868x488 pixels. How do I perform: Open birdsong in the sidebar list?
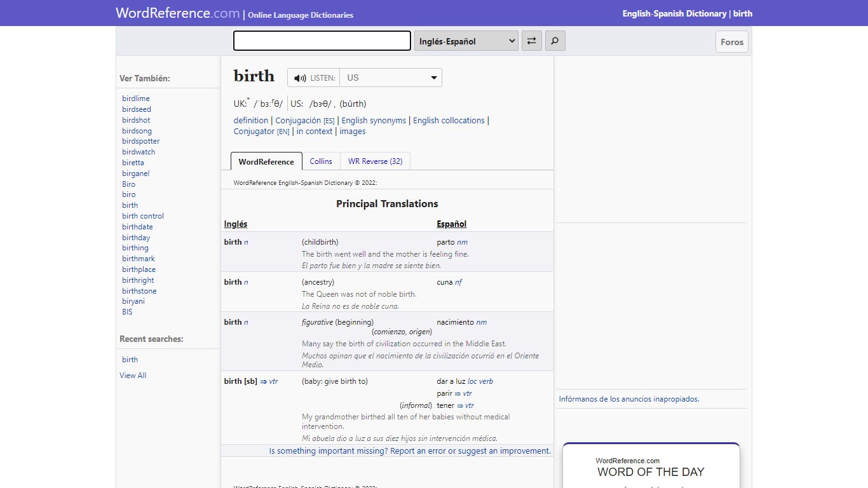(x=137, y=131)
